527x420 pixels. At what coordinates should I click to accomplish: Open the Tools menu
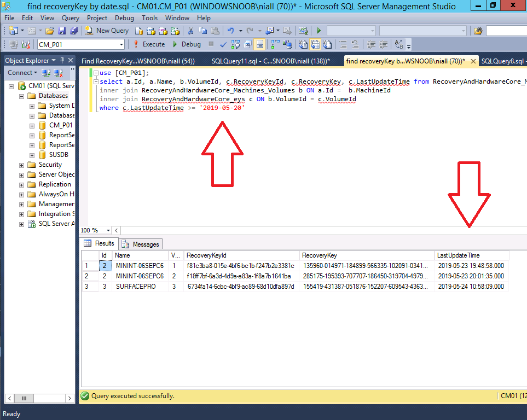tap(149, 18)
